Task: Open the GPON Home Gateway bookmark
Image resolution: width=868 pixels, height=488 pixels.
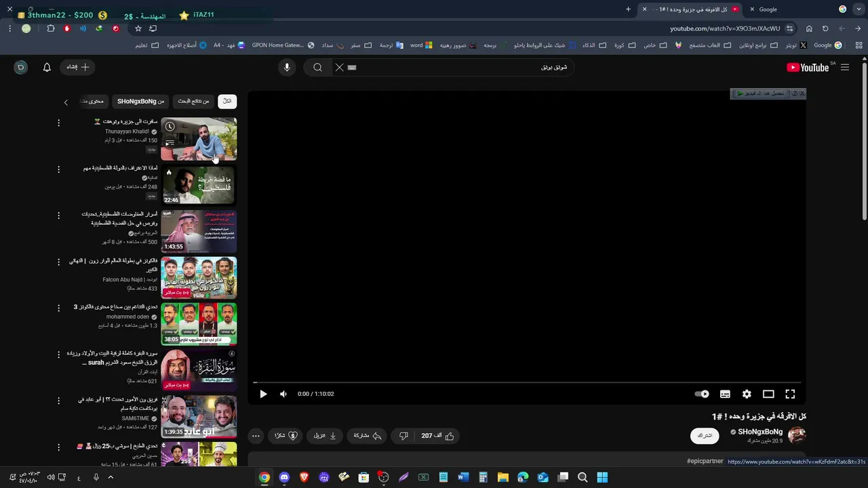Action: [283, 45]
